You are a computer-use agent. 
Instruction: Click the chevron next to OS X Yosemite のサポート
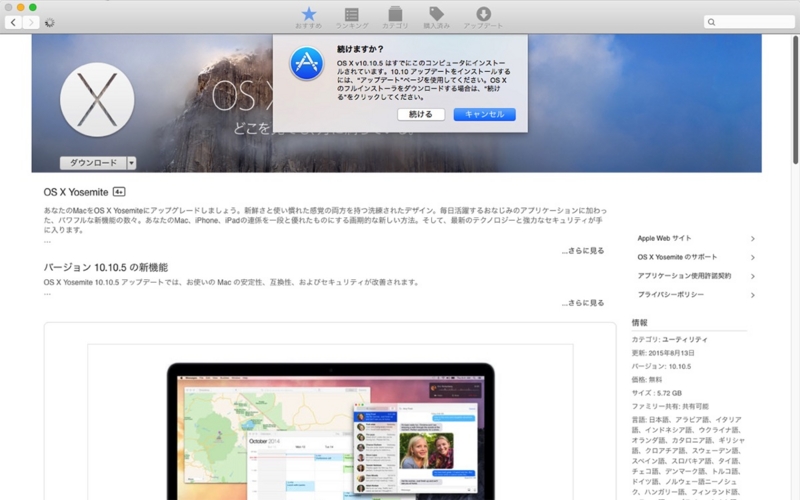tap(753, 257)
